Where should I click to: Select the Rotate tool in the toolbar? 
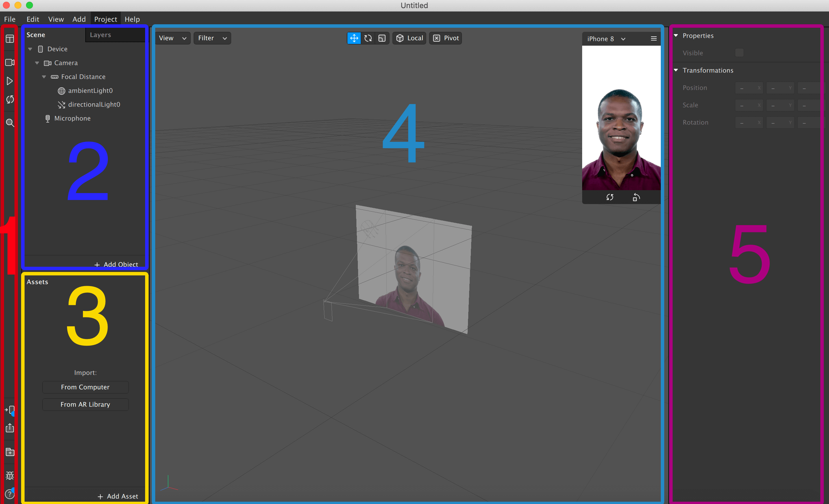(368, 38)
